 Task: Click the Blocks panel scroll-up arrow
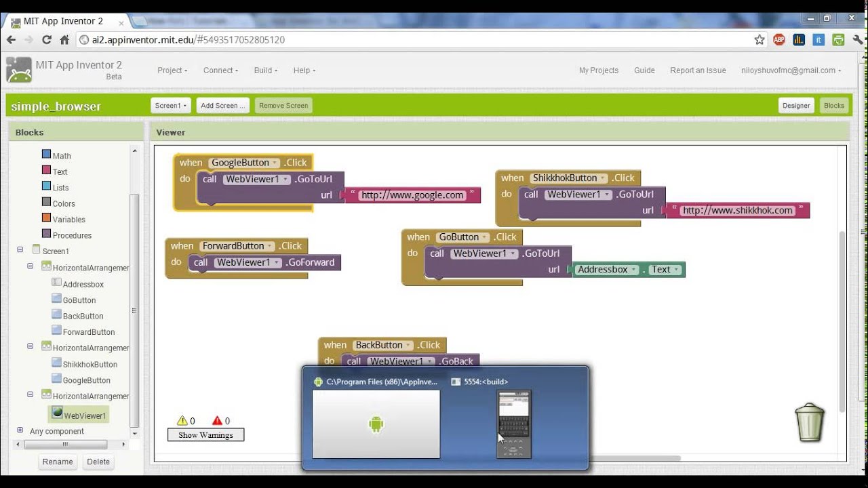tap(134, 150)
